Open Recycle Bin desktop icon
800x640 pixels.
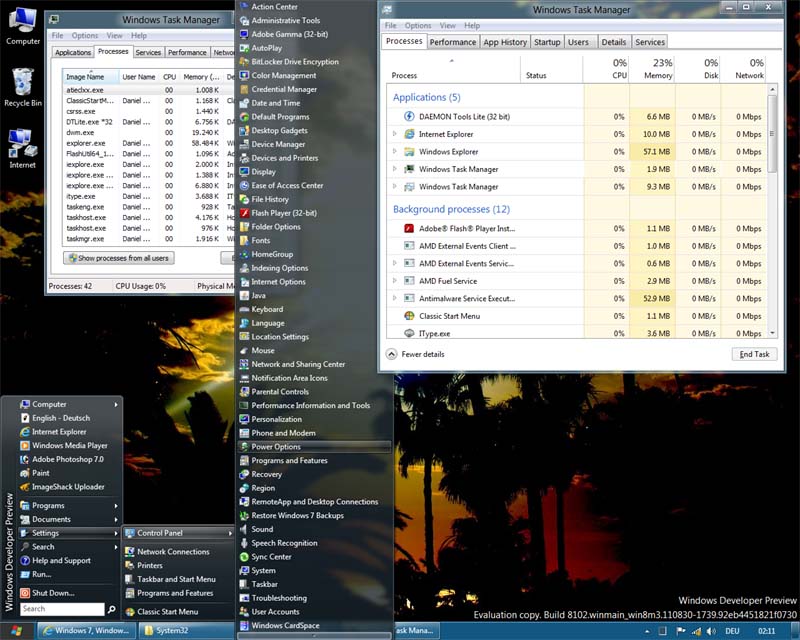coord(22,87)
